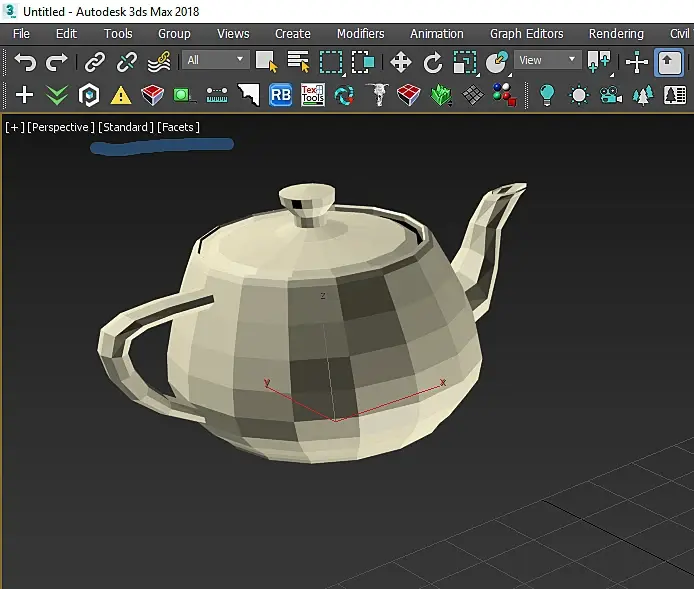The height and width of the screenshot is (589, 694).
Task: Click the [Perspective] viewport label
Action: coord(61,127)
